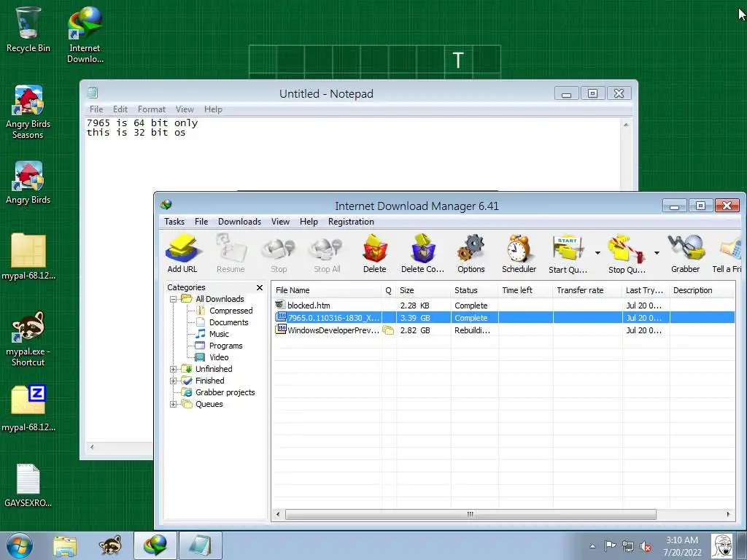Sort by the File Name column header

click(327, 290)
